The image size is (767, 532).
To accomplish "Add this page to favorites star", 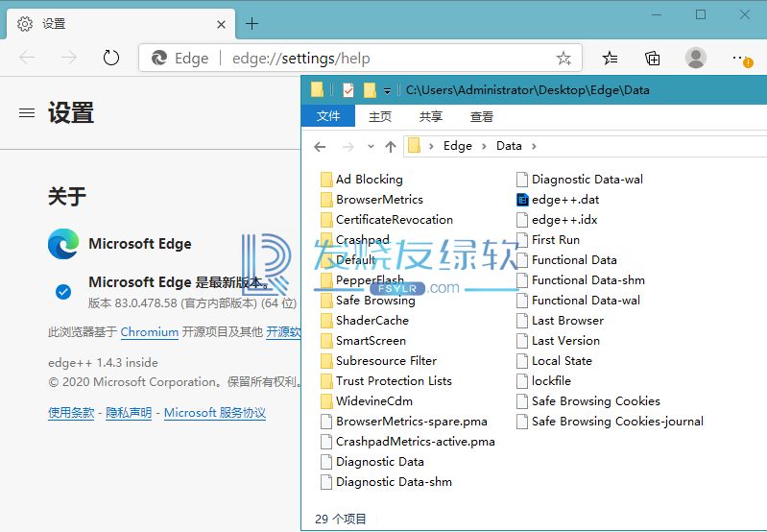I will [563, 59].
